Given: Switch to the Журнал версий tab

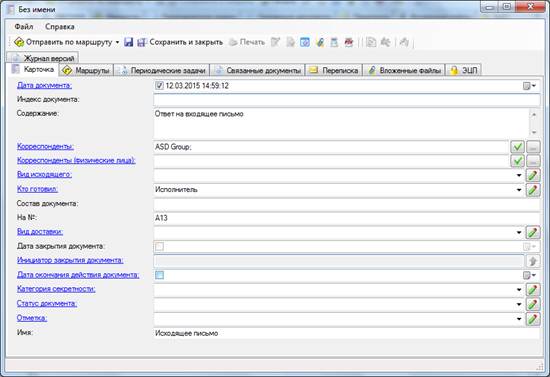Looking at the screenshot, I should coord(43,58).
